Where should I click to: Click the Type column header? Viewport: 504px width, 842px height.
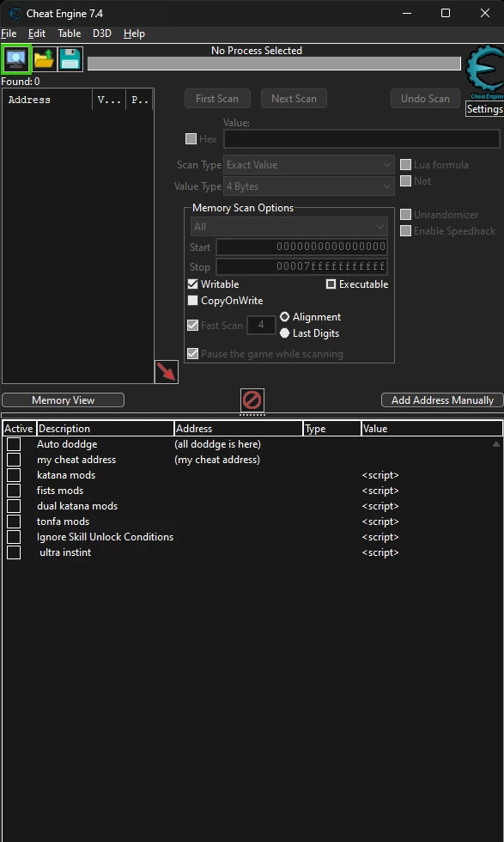(332, 429)
